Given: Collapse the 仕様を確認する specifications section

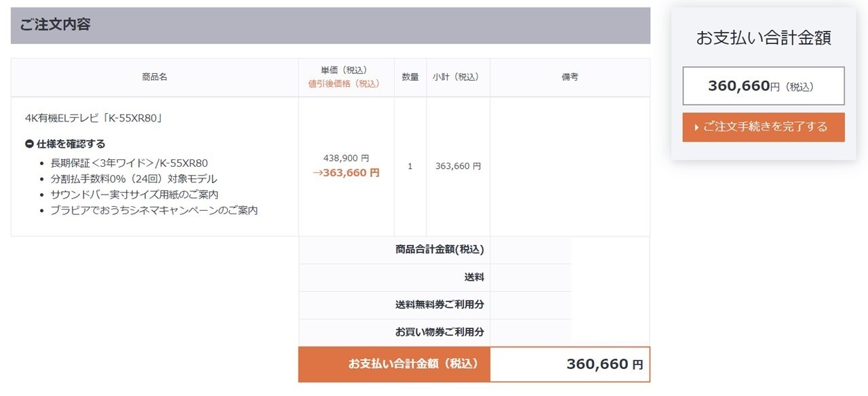Looking at the screenshot, I should coord(65,144).
